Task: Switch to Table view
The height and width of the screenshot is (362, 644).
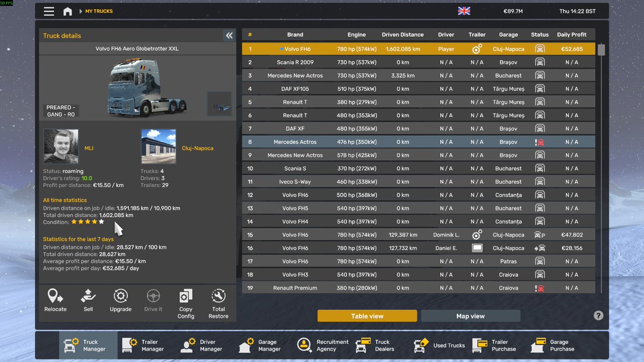Action: (x=367, y=316)
